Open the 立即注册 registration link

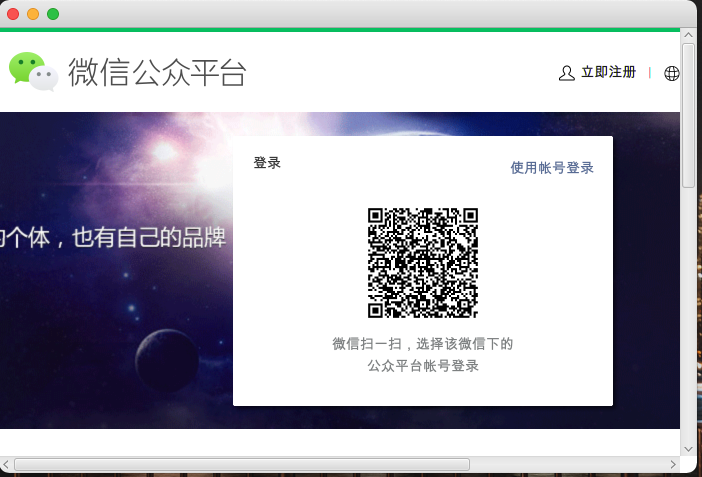pyautogui.click(x=608, y=72)
